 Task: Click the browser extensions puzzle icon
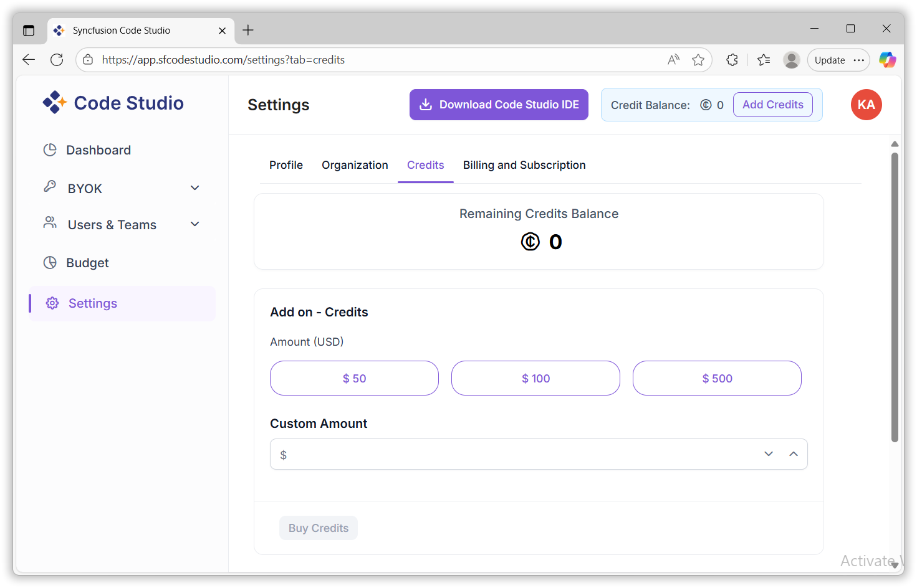click(x=732, y=60)
